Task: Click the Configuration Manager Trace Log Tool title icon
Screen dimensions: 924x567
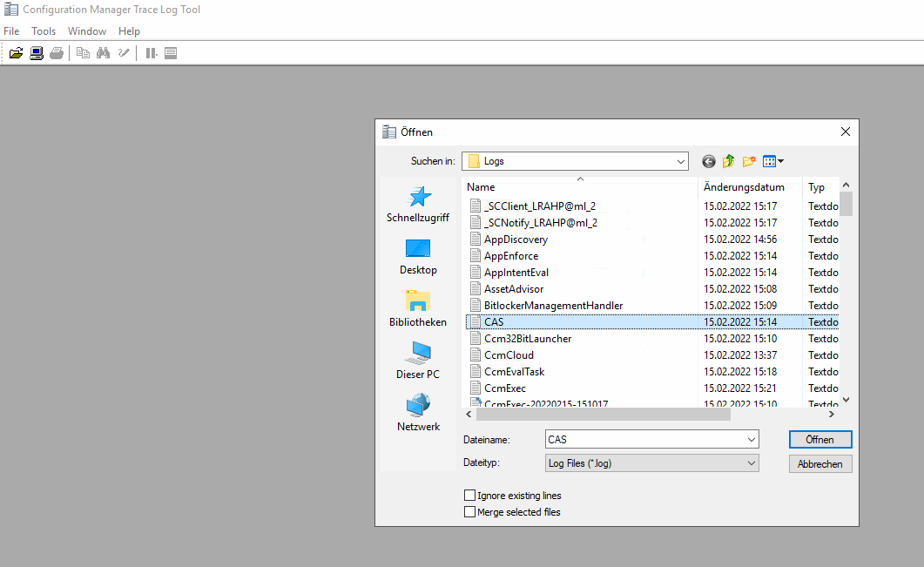Action: click(10, 10)
